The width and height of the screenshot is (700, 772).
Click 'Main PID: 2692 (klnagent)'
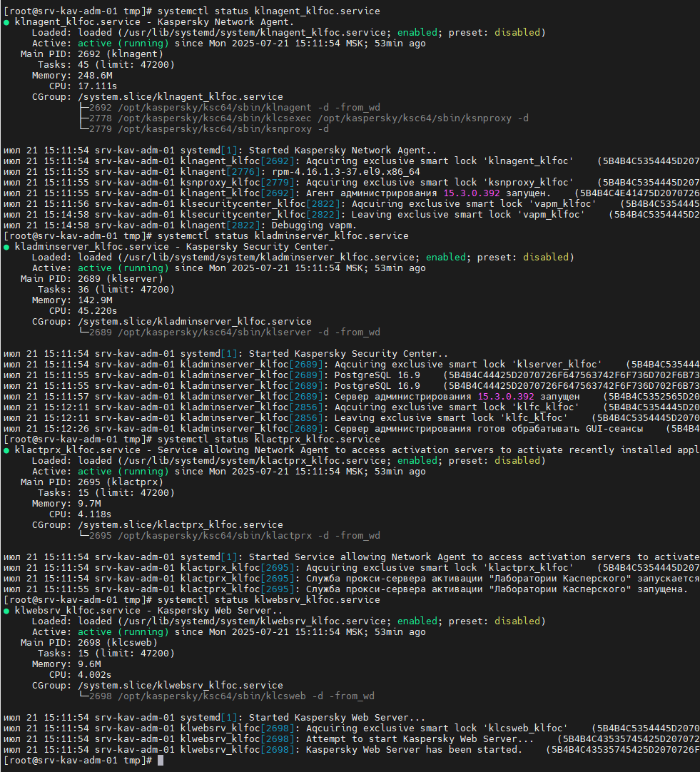[91, 54]
